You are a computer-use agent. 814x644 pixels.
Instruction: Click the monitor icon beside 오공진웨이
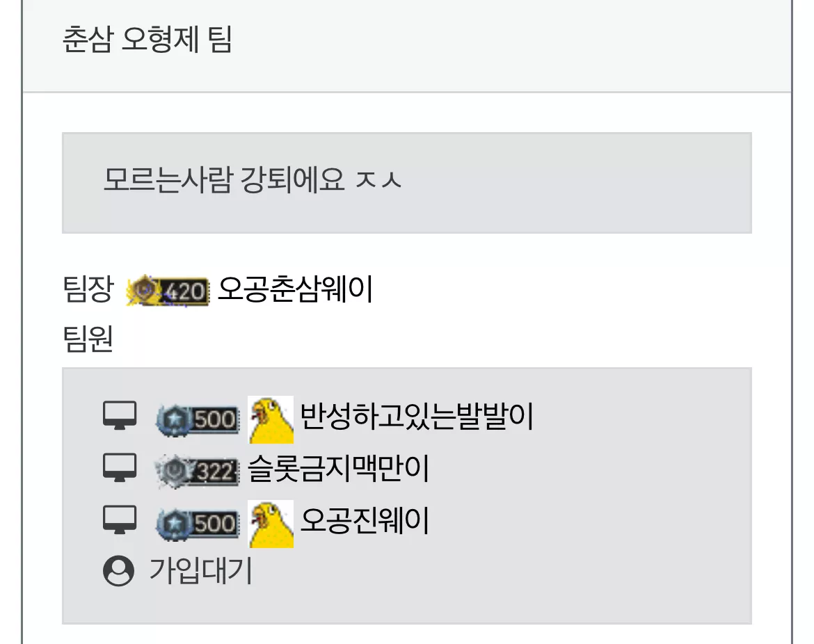[120, 520]
